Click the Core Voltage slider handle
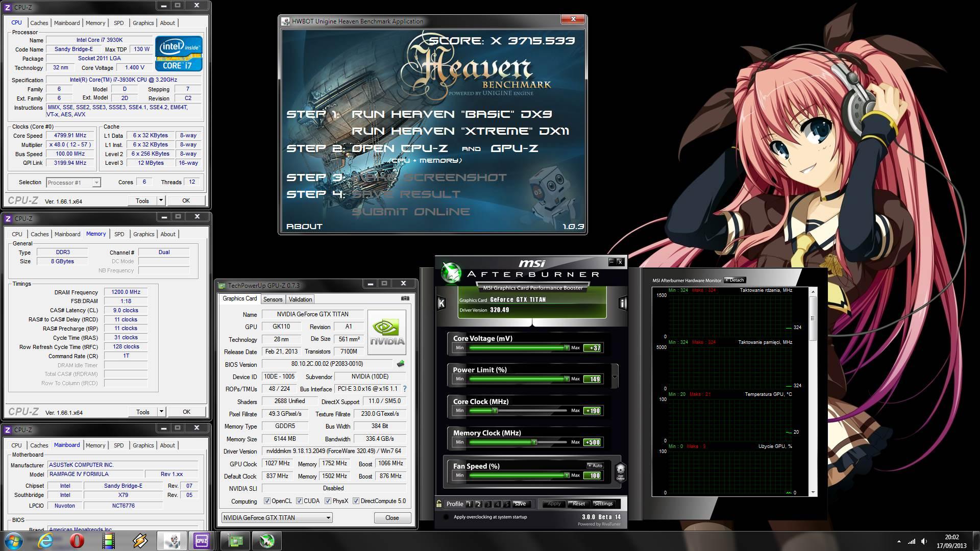The width and height of the screenshot is (980, 551). [x=567, y=347]
